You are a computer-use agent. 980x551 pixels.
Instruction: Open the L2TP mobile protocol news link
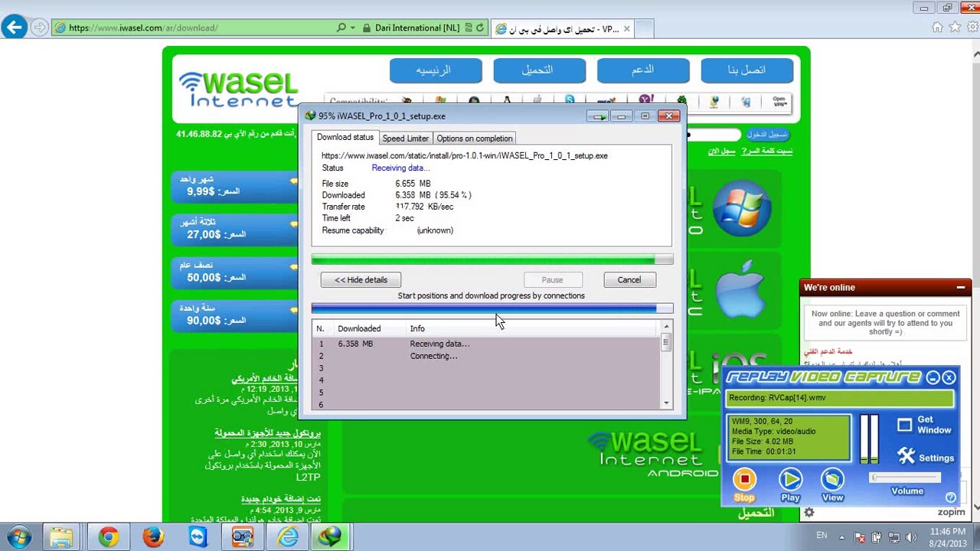(x=268, y=433)
